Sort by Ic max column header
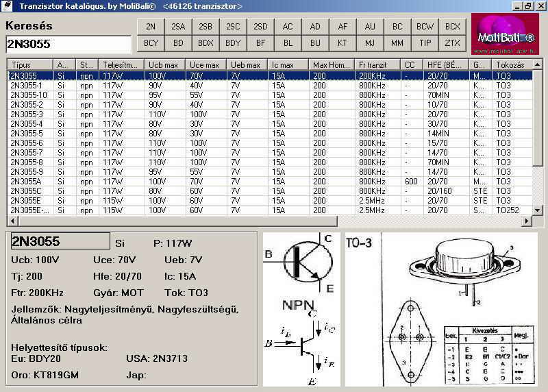548x392 pixels. pyautogui.click(x=288, y=64)
